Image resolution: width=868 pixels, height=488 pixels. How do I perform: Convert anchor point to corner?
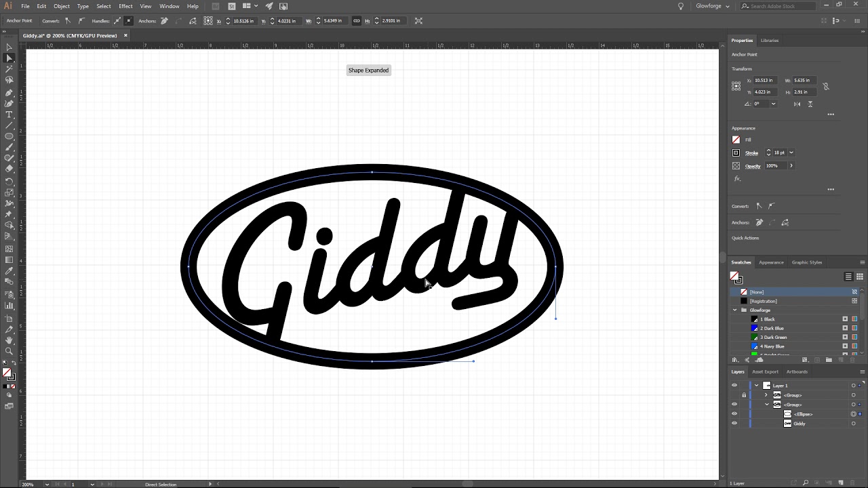click(x=68, y=21)
